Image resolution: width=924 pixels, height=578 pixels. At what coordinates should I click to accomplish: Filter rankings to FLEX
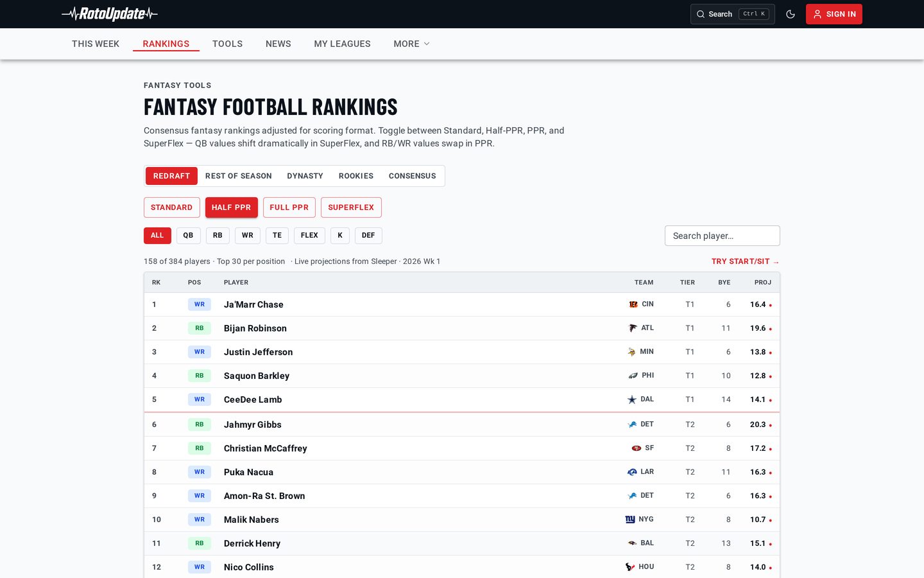tap(309, 236)
